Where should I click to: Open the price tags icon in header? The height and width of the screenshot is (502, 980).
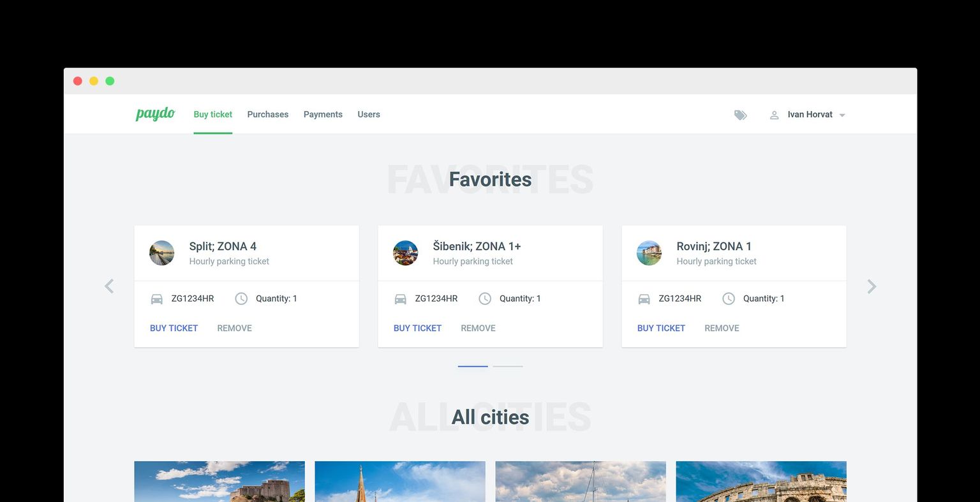pos(740,115)
